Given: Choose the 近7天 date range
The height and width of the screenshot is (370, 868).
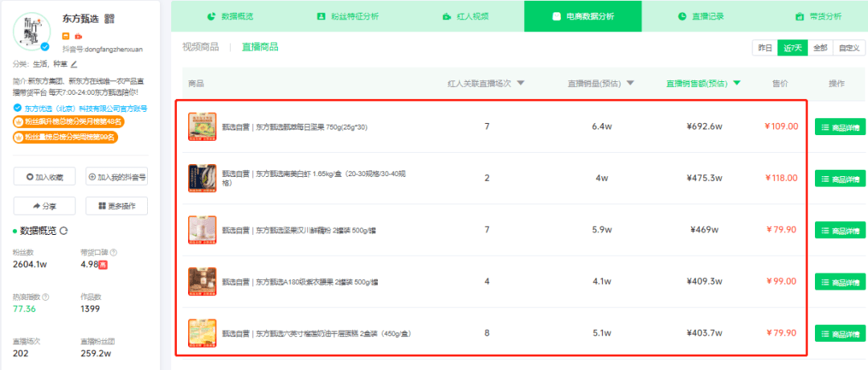Looking at the screenshot, I should [792, 47].
